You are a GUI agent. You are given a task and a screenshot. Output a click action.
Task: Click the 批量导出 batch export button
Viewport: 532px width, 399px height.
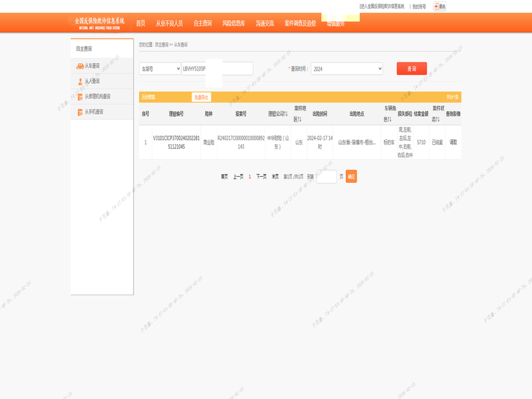click(201, 97)
